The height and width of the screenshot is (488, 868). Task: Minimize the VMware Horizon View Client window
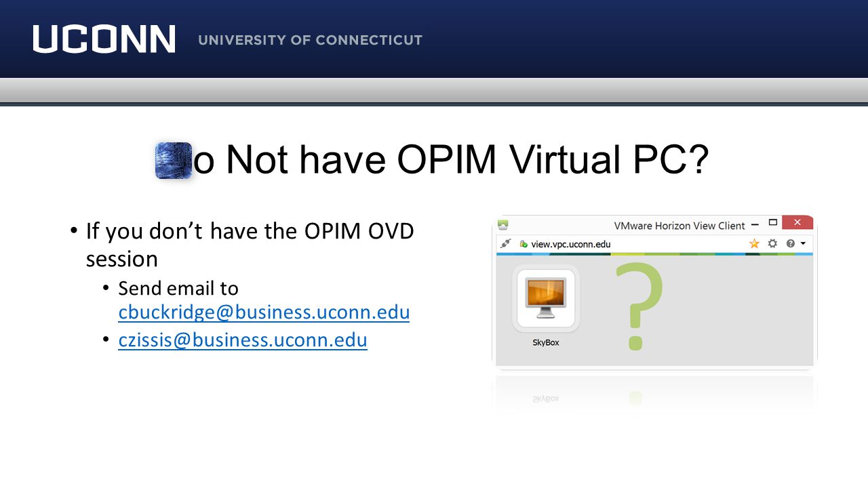(x=753, y=223)
